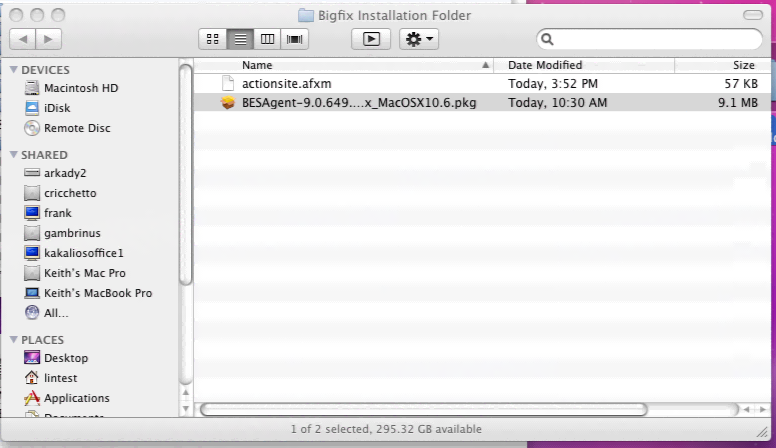This screenshot has height=448, width=776.
Task: Select kakaliosoffice1 shared computer icon
Action: point(32,253)
